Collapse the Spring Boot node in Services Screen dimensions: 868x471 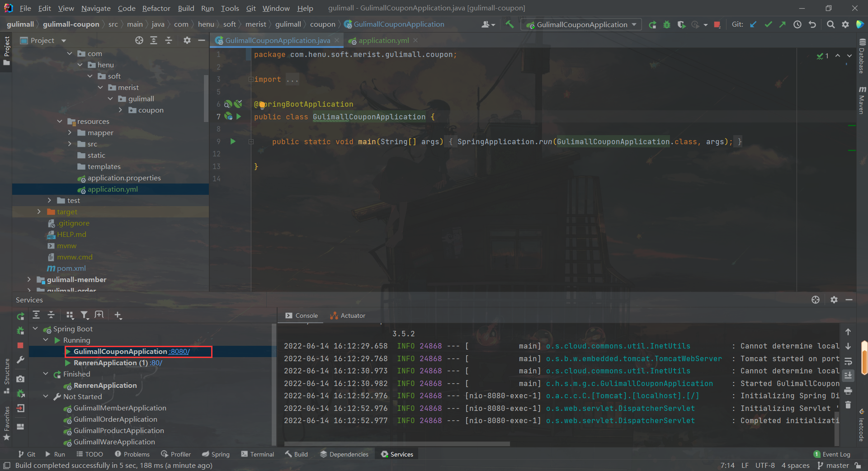click(x=36, y=329)
